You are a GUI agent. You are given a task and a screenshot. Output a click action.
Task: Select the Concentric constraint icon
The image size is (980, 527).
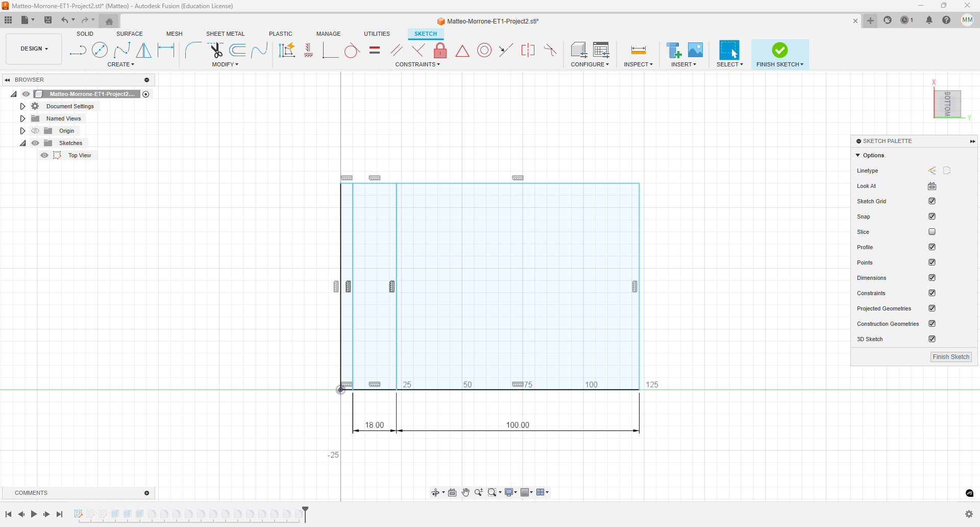pyautogui.click(x=484, y=50)
